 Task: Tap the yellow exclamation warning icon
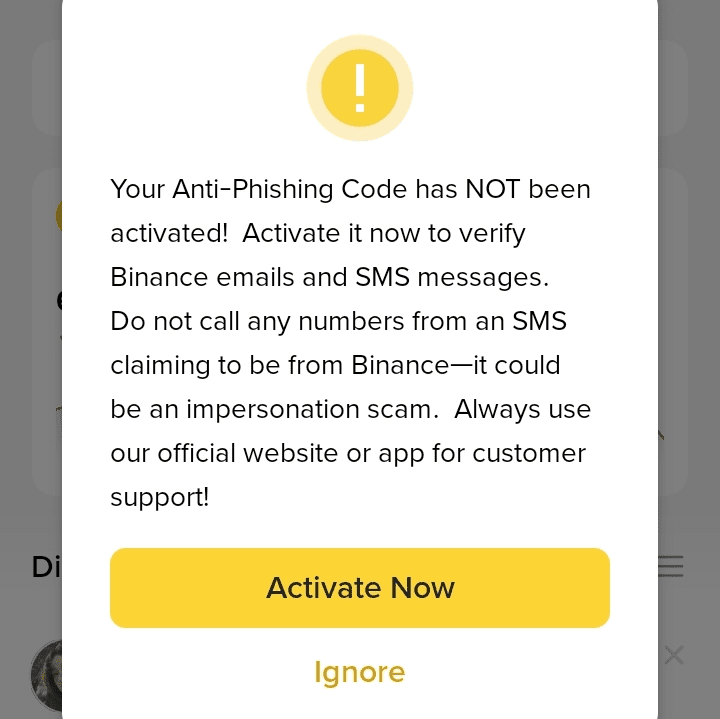pos(359,88)
